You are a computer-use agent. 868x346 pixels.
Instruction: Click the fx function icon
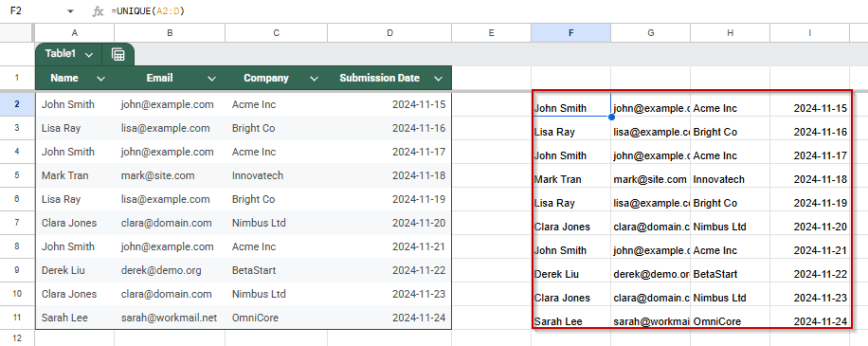98,11
